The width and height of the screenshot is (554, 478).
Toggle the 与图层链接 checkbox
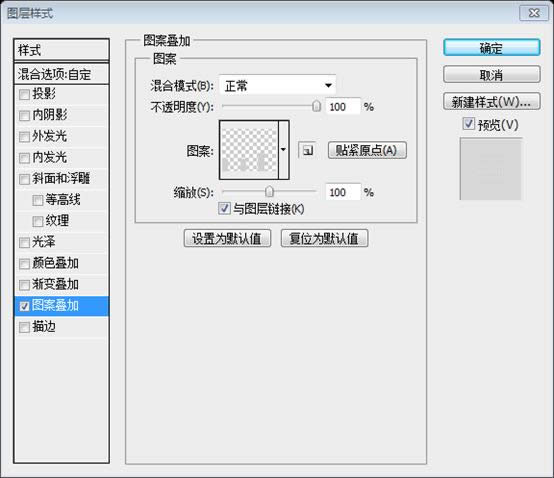click(224, 208)
